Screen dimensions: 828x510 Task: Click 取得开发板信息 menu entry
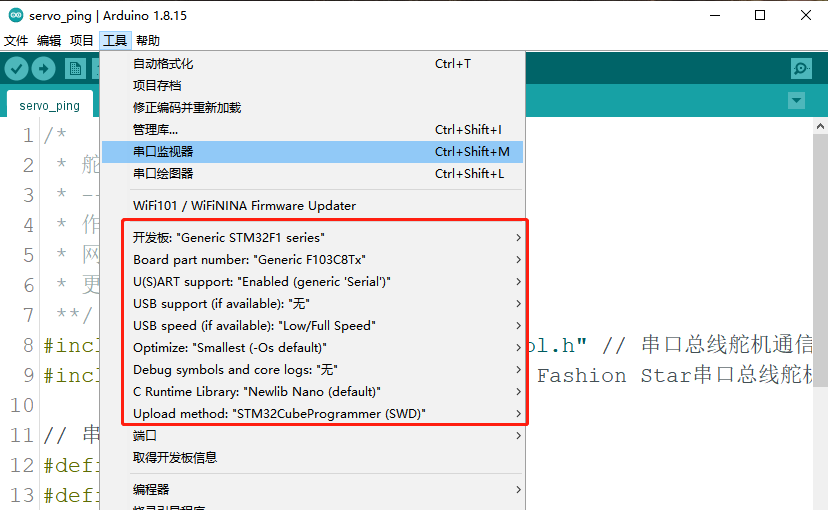[175, 458]
